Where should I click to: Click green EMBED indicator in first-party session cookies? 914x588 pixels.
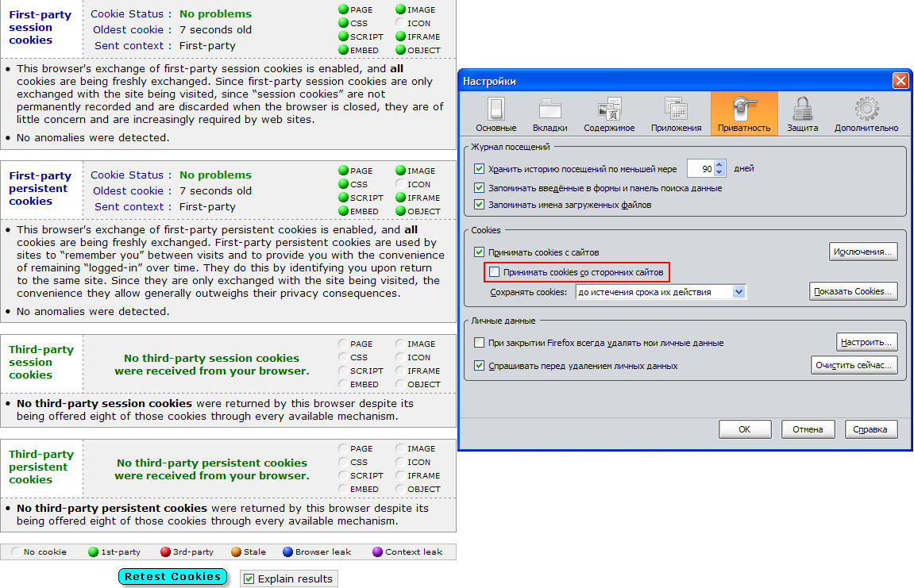pos(343,50)
